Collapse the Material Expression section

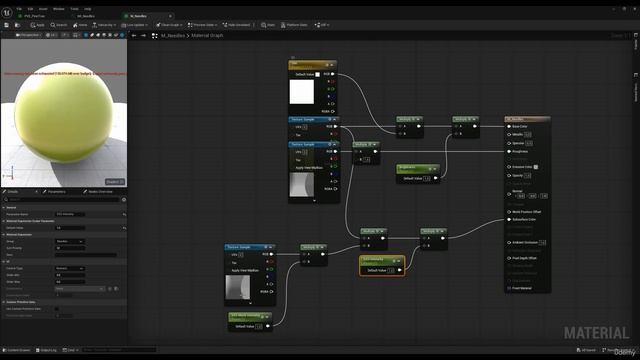(4, 235)
